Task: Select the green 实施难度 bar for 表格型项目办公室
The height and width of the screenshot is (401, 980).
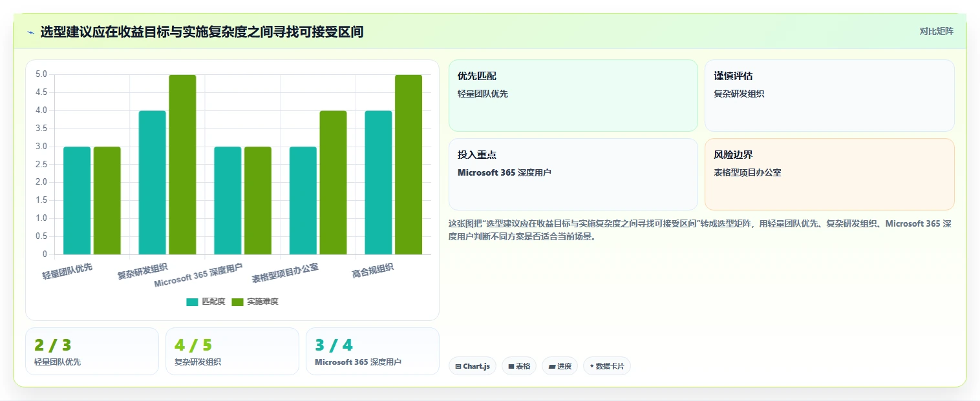Action: click(333, 182)
